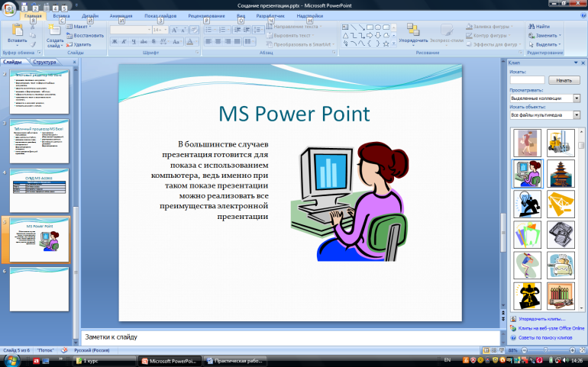Expand the shapes gallery more arrow
Viewport: 588px width, 367px height.
394,43
